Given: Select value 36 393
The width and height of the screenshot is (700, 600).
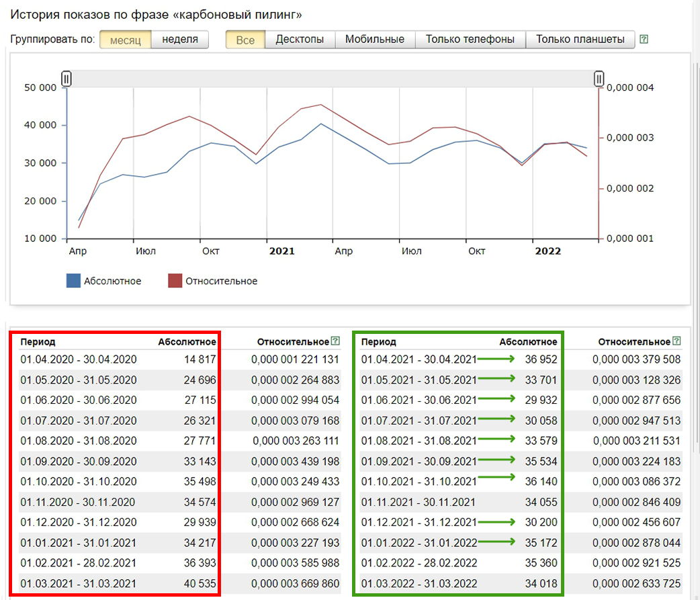Looking at the screenshot, I should click(200, 563).
